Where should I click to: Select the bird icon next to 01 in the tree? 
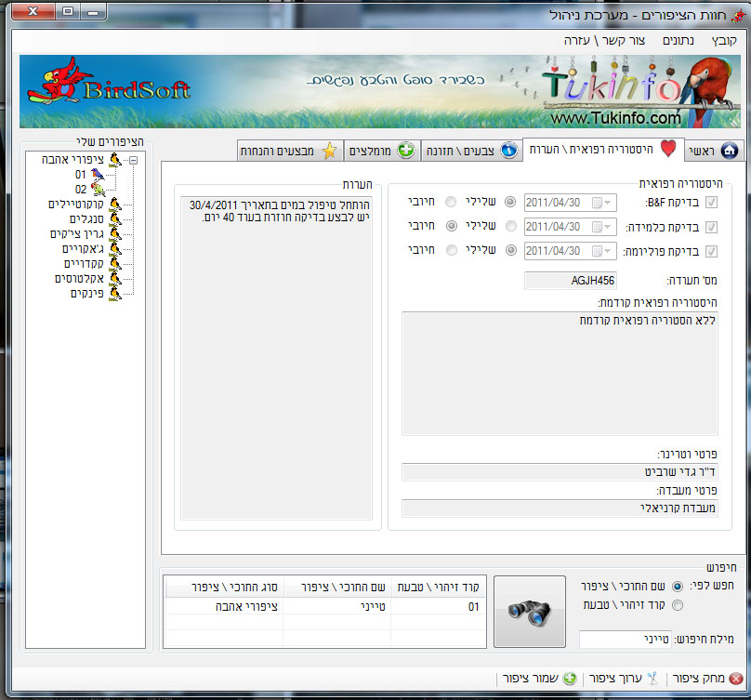point(98,175)
